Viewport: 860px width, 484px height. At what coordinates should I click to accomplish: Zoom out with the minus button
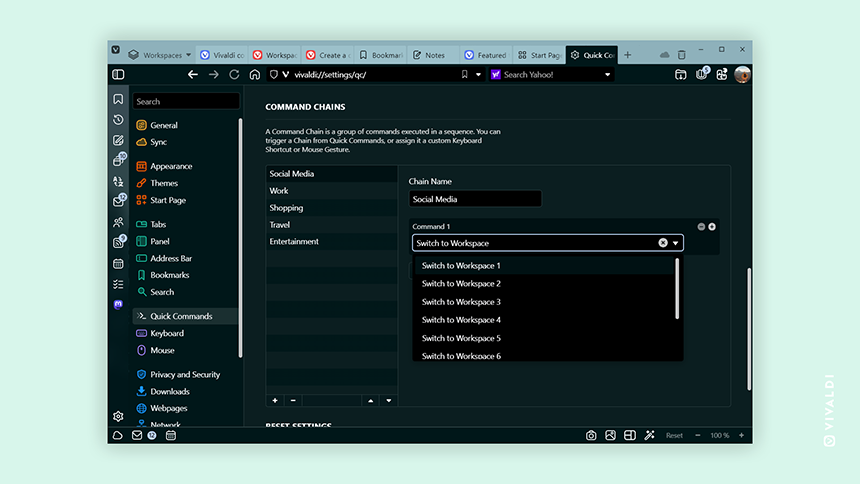[698, 436]
